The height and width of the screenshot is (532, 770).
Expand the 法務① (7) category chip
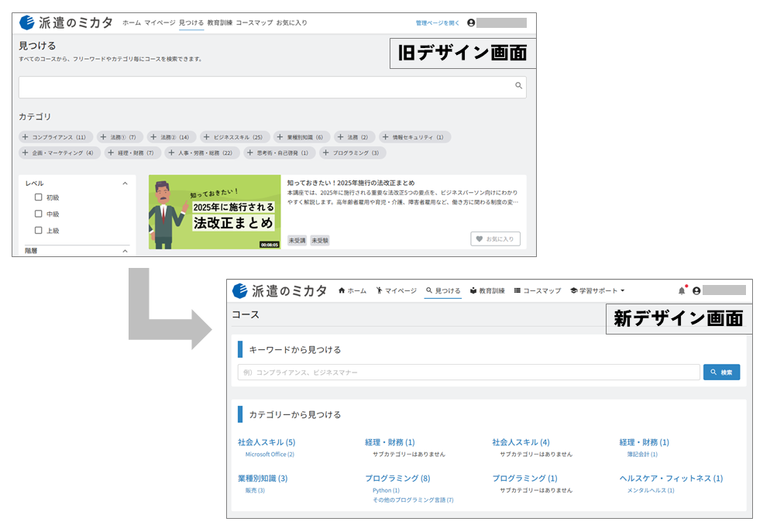[x=119, y=137]
